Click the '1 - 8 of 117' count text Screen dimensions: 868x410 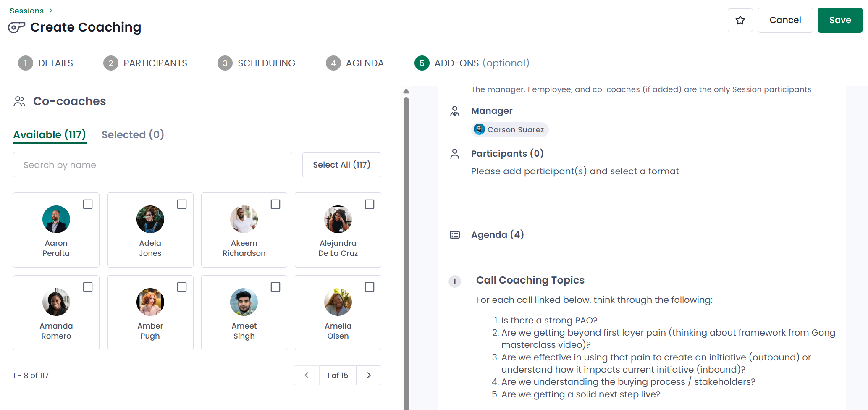[x=31, y=376]
